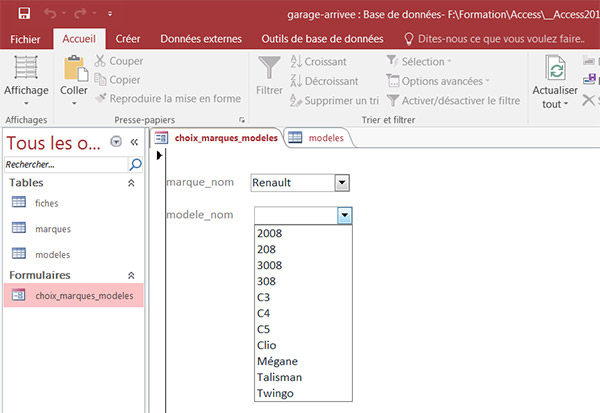Click the Undo arrow icon

click(50, 14)
